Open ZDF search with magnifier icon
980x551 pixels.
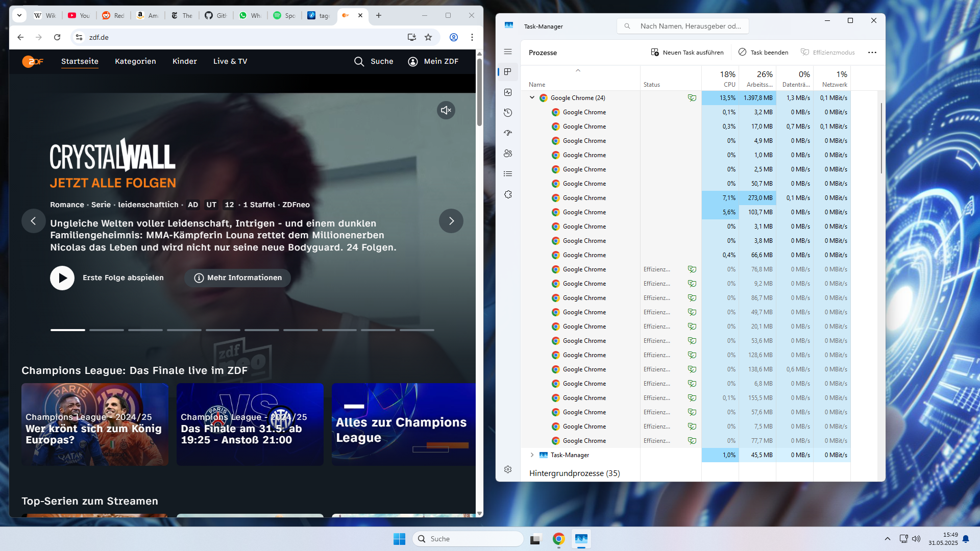point(374,61)
